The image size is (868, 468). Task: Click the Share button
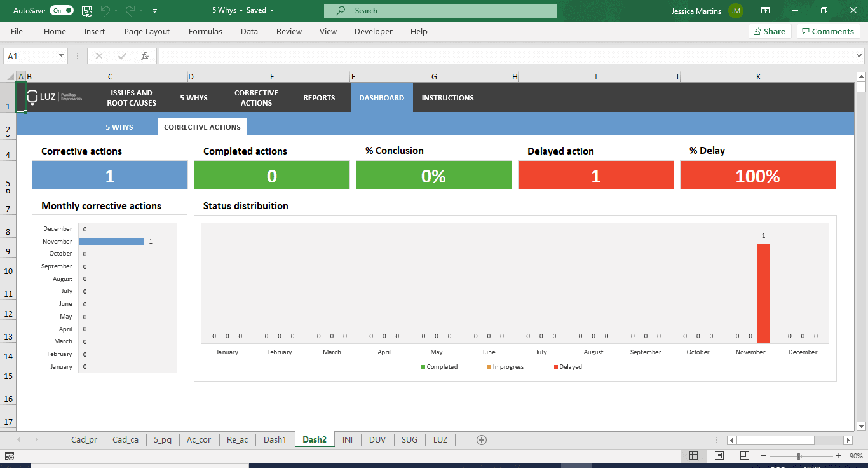coord(770,31)
